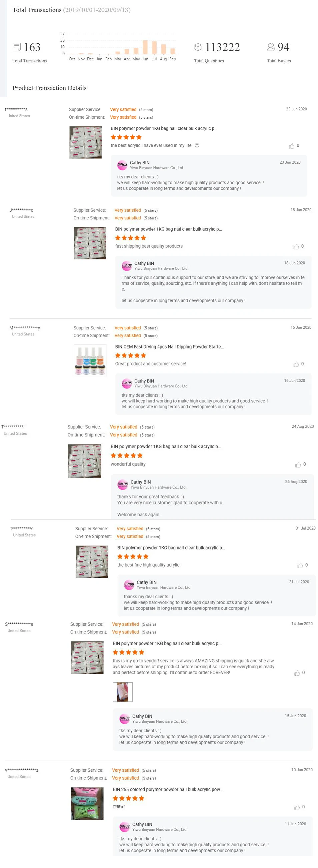
Task: Click thumbs-up on "fast shipping best quality" review
Action: tap(296, 247)
